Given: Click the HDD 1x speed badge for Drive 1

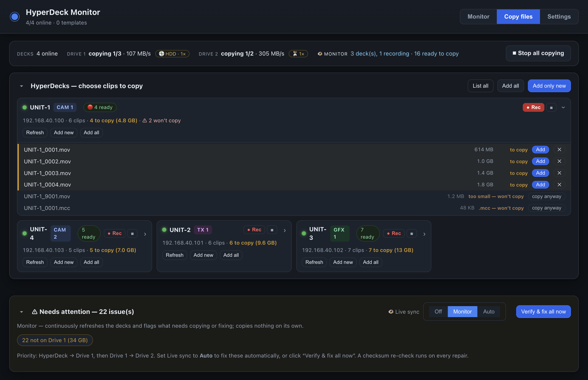Looking at the screenshot, I should [172, 54].
